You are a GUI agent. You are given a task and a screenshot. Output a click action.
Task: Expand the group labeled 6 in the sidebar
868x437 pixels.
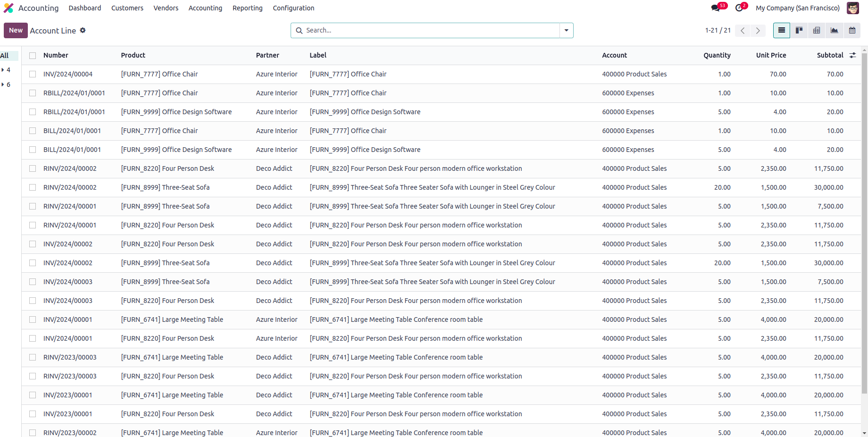click(x=6, y=84)
